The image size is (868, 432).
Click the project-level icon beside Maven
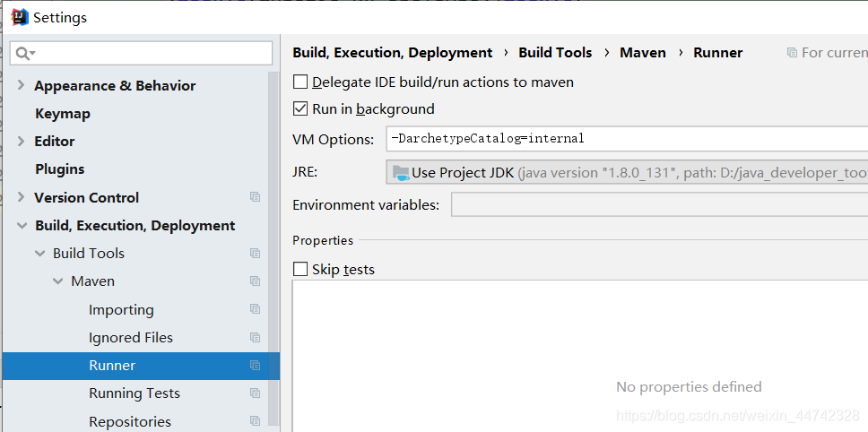coord(256,281)
